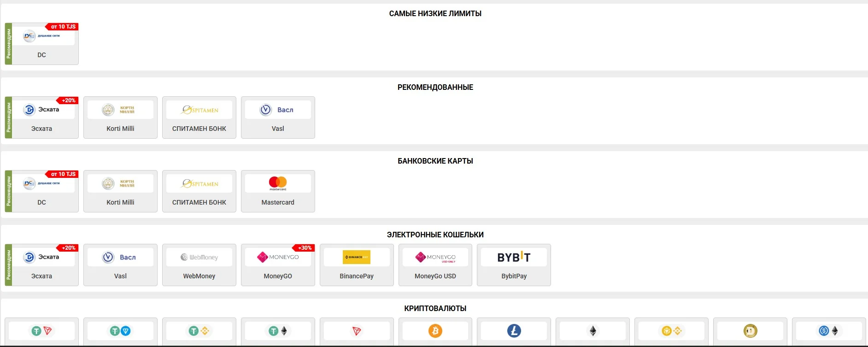Click the КРИПТОВАЛЮТЫ section heading
This screenshot has width=868, height=347.
(435, 308)
